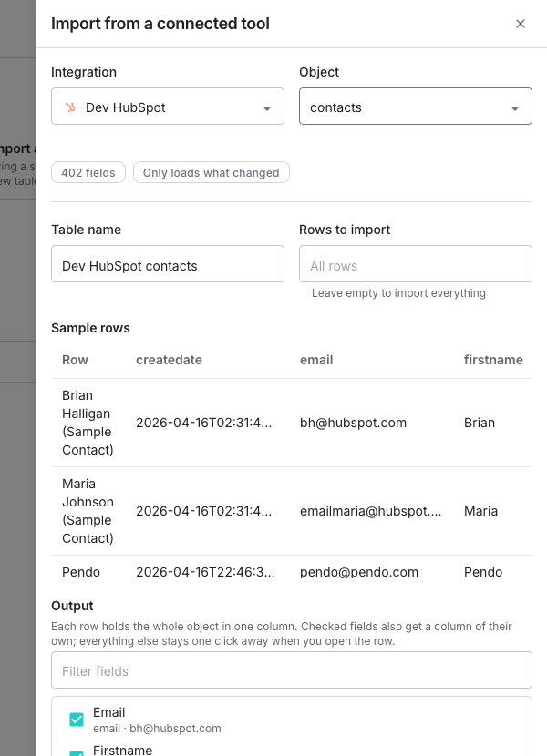Click the Object dropdown arrow

[515, 108]
